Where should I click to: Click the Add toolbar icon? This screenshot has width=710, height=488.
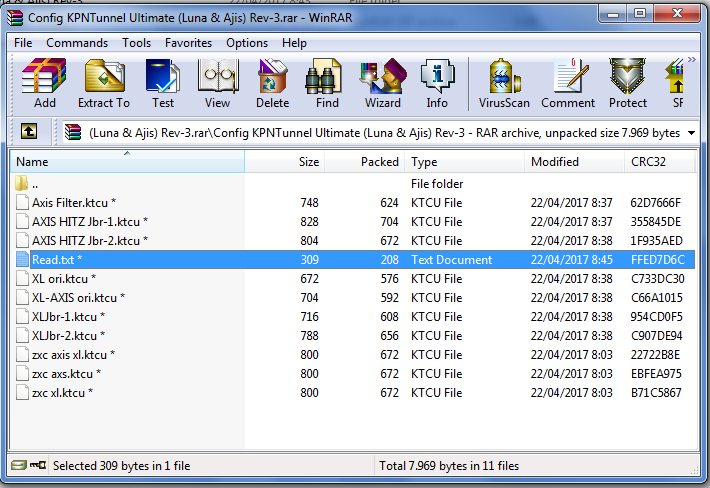(x=44, y=76)
